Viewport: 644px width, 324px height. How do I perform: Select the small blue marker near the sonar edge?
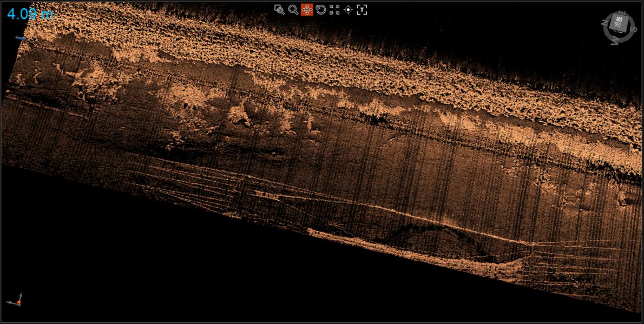[x=21, y=38]
